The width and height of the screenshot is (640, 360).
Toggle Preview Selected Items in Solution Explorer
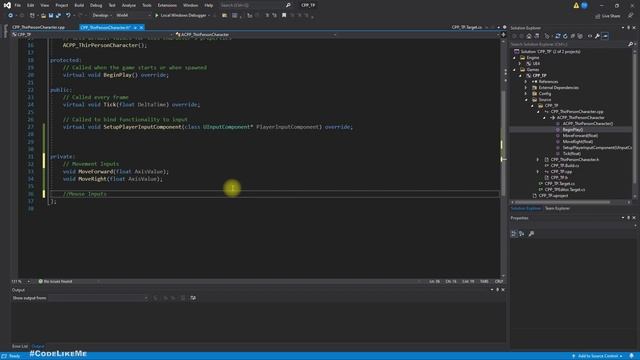(x=605, y=36)
